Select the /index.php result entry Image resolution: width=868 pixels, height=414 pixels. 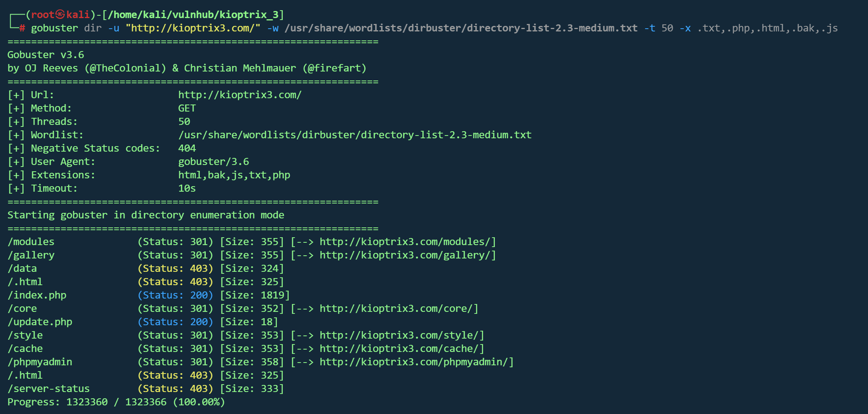(x=37, y=295)
